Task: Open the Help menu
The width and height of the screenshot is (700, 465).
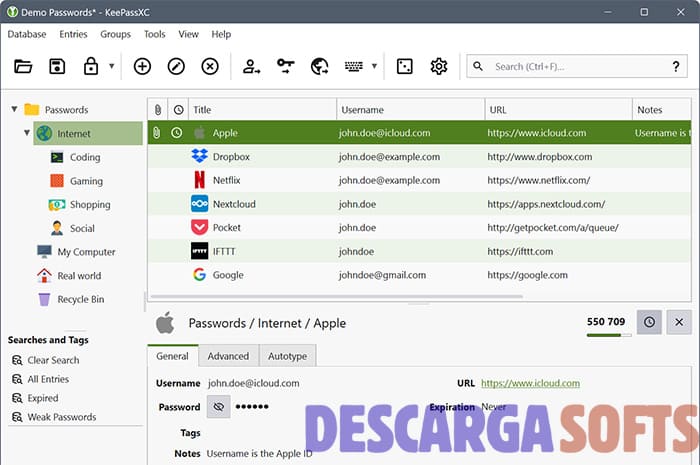Action: [x=221, y=34]
